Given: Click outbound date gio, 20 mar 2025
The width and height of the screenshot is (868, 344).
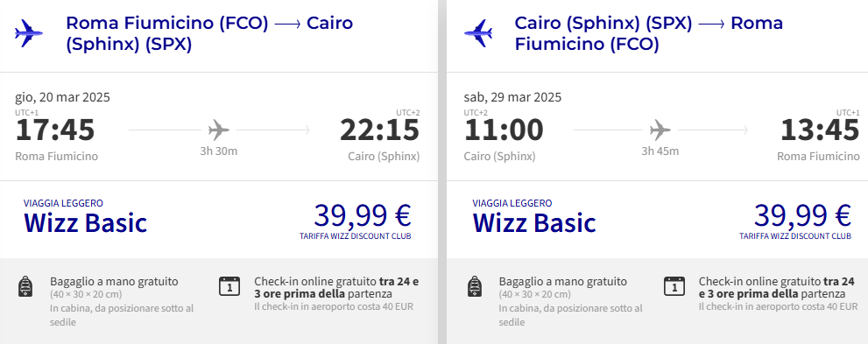Looking at the screenshot, I should 62,97.
